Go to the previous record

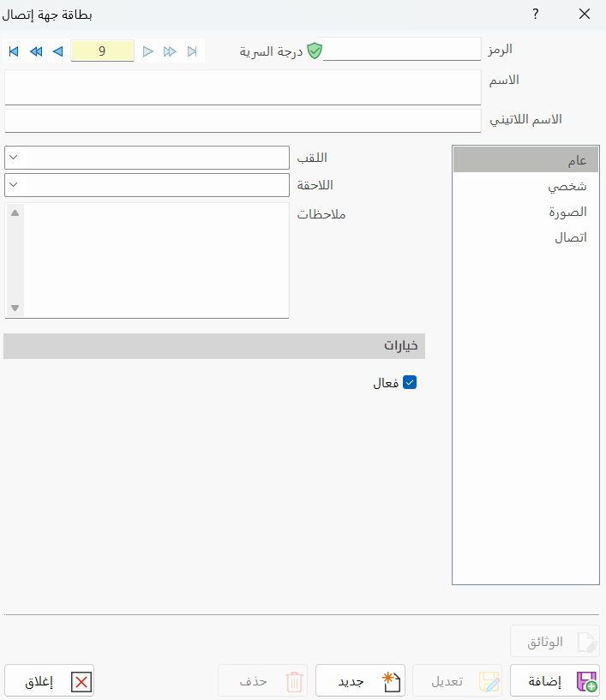point(58,51)
